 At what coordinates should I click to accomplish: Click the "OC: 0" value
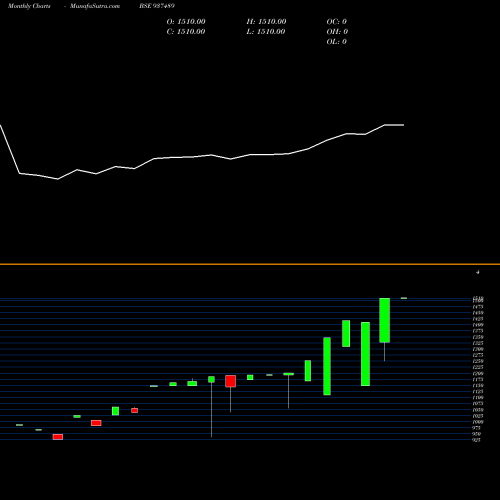337,22
